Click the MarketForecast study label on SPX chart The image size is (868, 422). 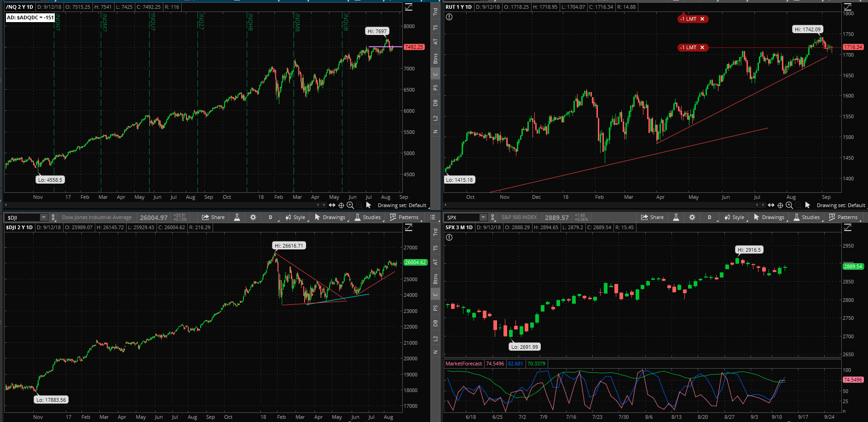(463, 364)
